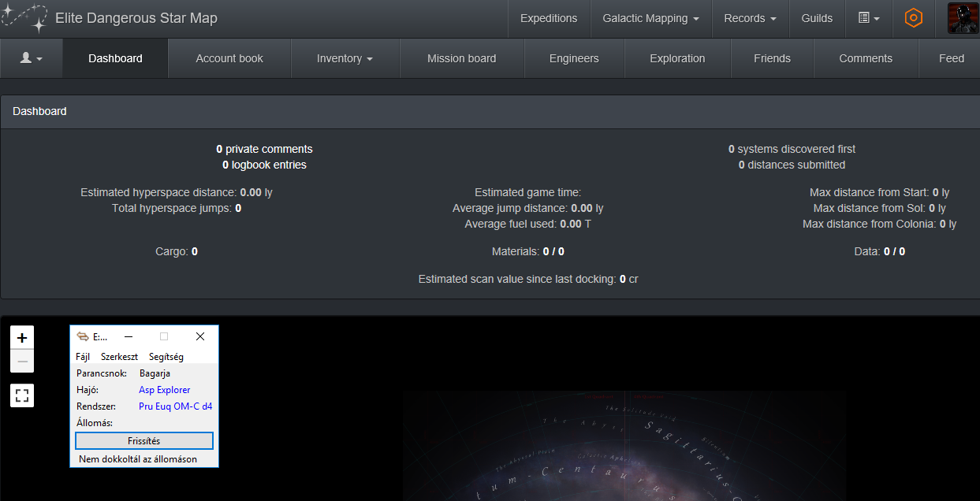Click the private comments count text
The height and width of the screenshot is (501, 980).
(x=264, y=149)
